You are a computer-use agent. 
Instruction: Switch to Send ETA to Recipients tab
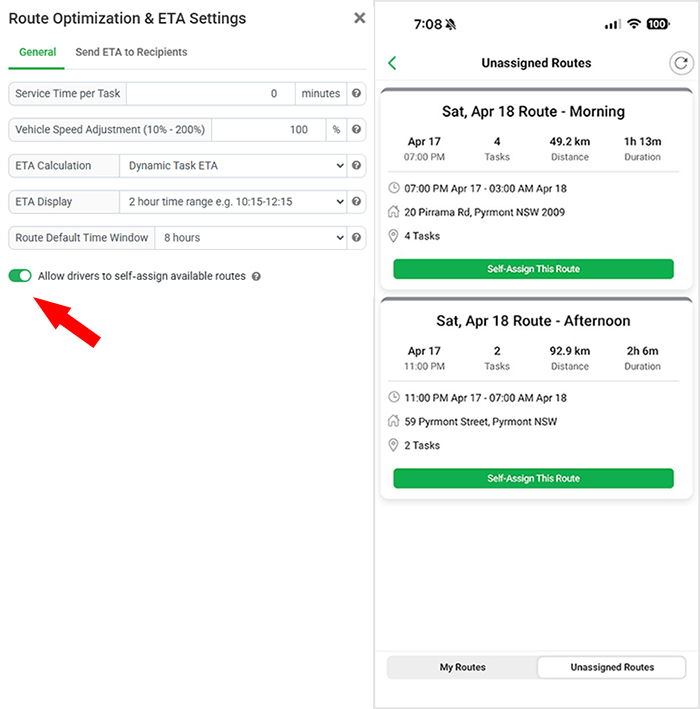pyautogui.click(x=131, y=52)
